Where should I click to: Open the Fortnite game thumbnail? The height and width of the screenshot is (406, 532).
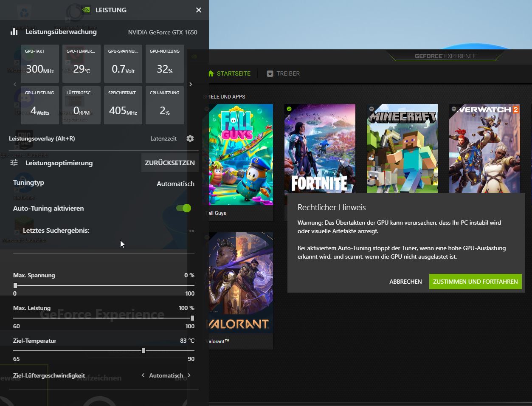tap(320, 148)
